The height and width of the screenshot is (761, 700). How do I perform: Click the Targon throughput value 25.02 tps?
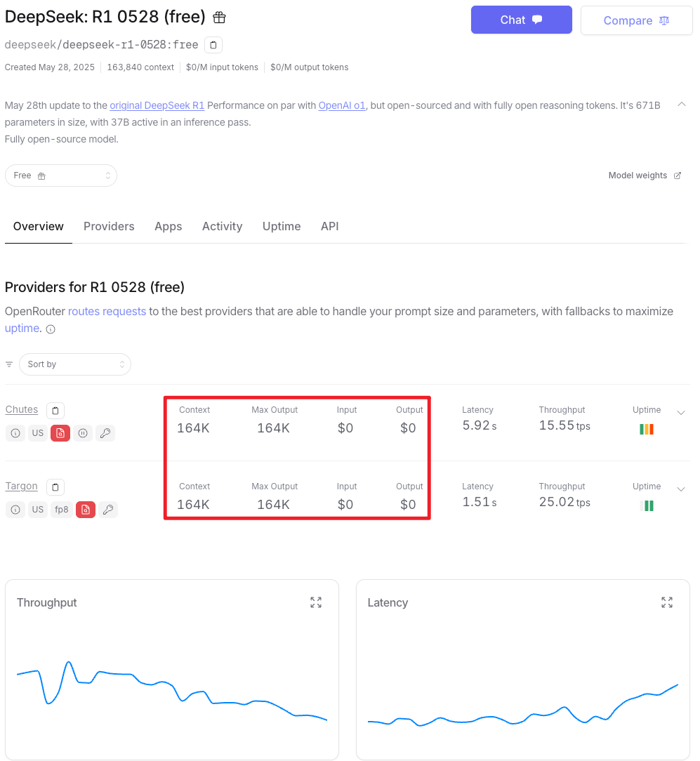pyautogui.click(x=564, y=503)
